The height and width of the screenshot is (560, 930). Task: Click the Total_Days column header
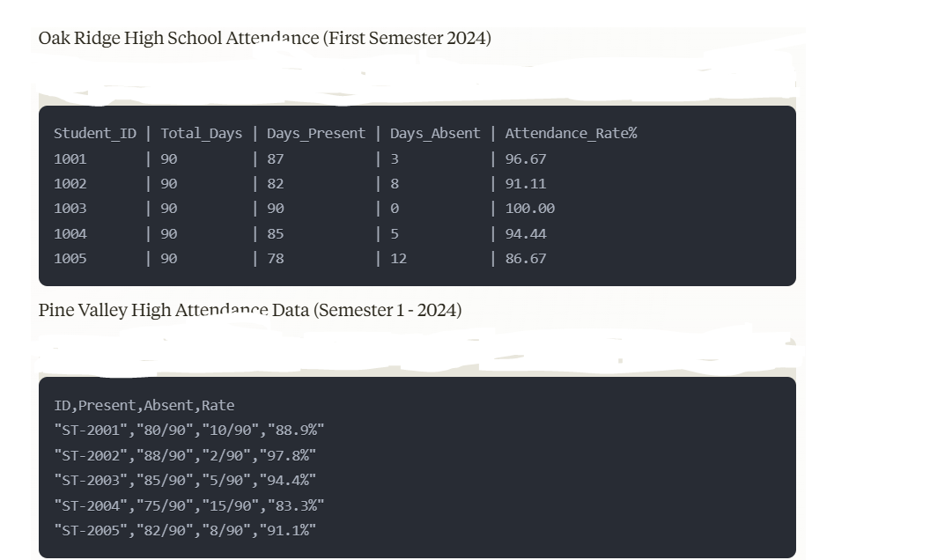click(201, 134)
